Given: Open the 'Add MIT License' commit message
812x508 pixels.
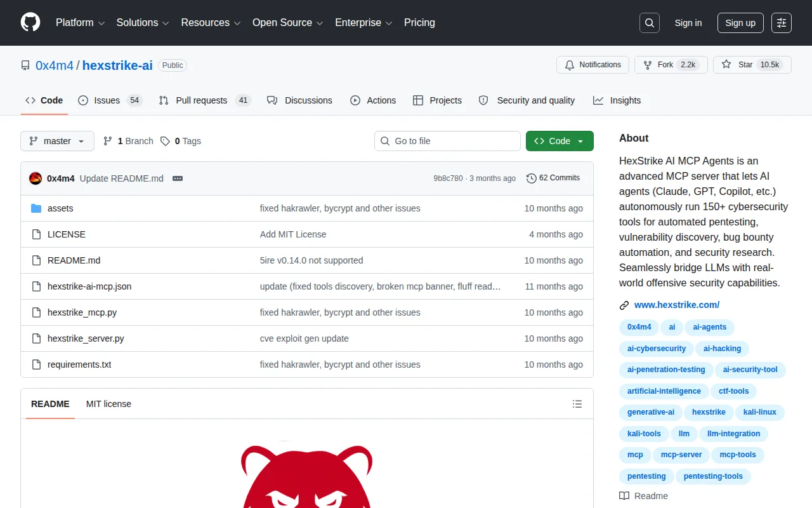Looking at the screenshot, I should [293, 234].
